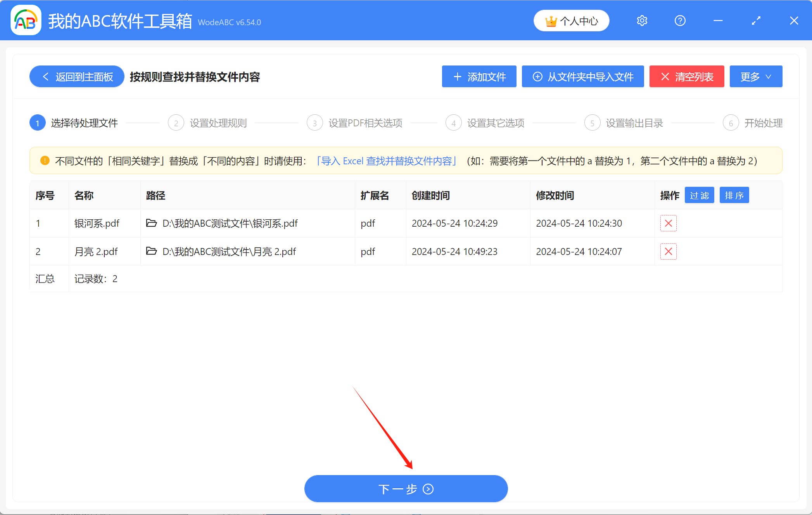Screen dimensions: 812x515
Task: Click the folder icon beside 月亮 2.pdf path
Action: 152,251
